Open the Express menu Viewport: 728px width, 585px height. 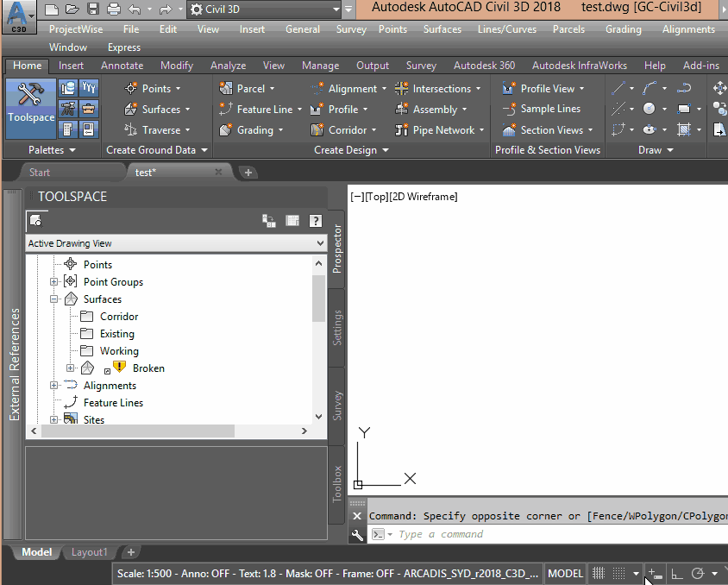point(124,47)
